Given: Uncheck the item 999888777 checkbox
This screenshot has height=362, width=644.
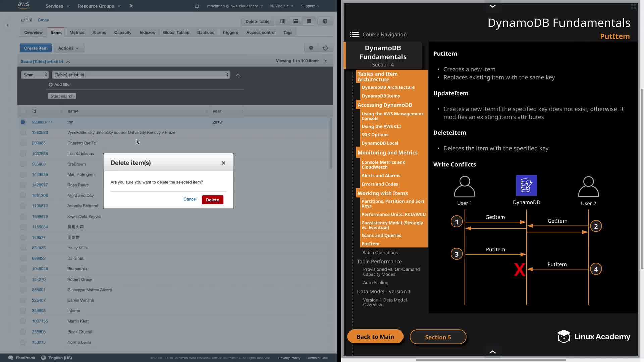Looking at the screenshot, I should [x=23, y=122].
